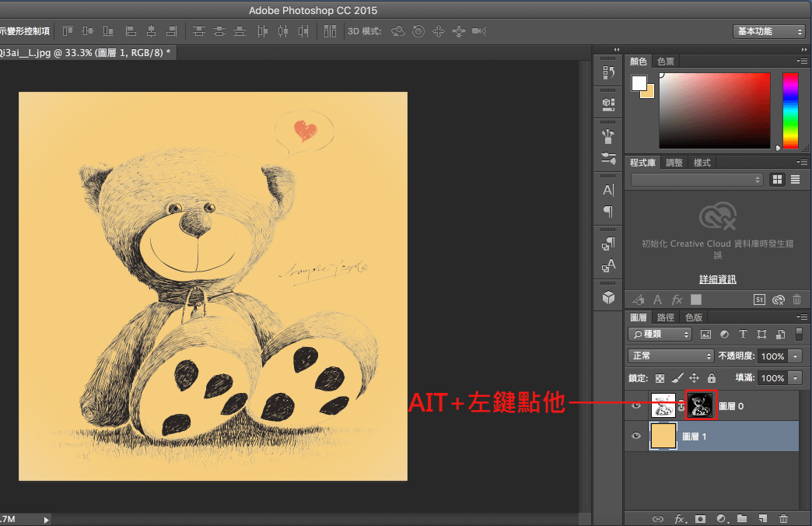Open the 3D panel cube icon
Image resolution: width=812 pixels, height=526 pixels.
pyautogui.click(x=608, y=297)
